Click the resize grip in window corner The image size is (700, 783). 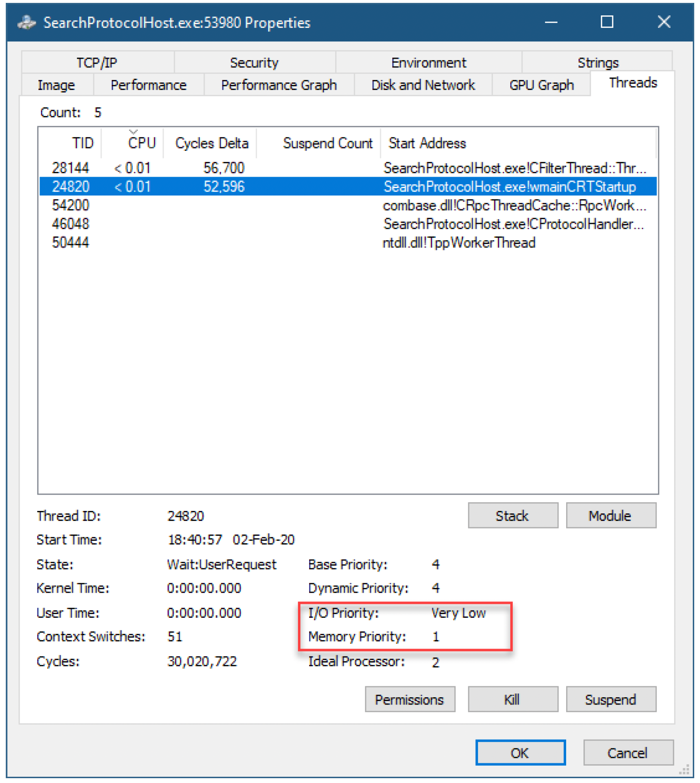(684, 770)
